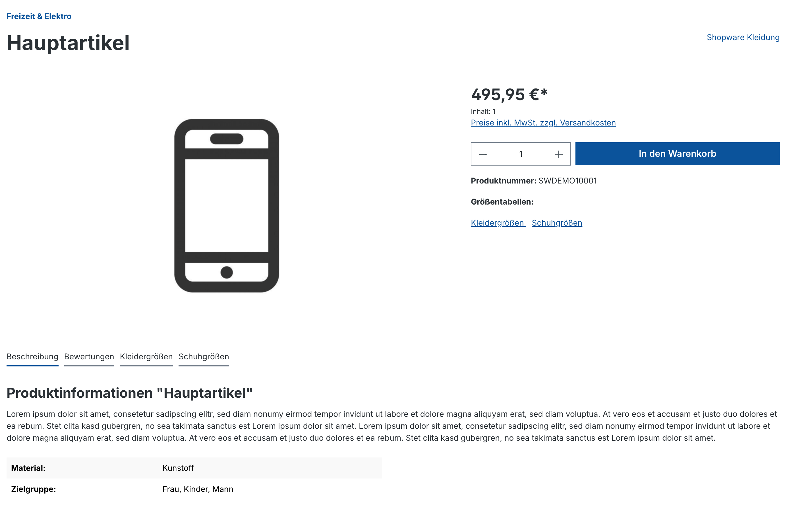This screenshot has width=812, height=532.
Task: Add product with In den Warenkorb
Action: click(677, 154)
